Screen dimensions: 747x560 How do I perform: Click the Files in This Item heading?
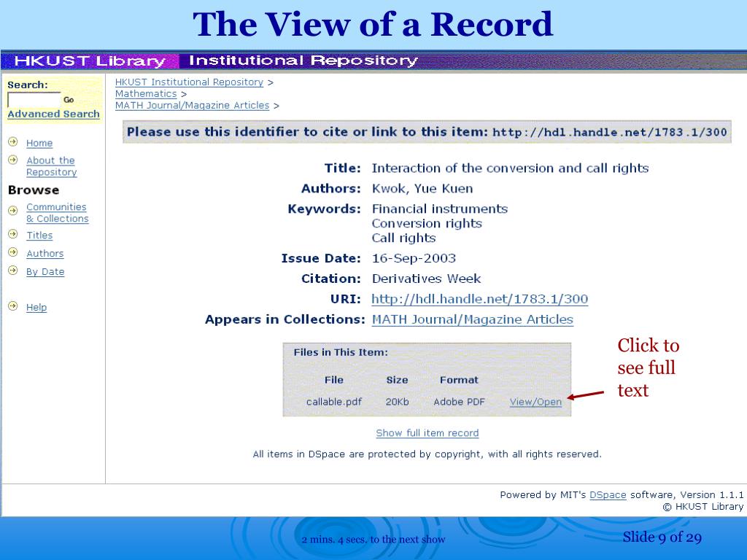point(341,352)
